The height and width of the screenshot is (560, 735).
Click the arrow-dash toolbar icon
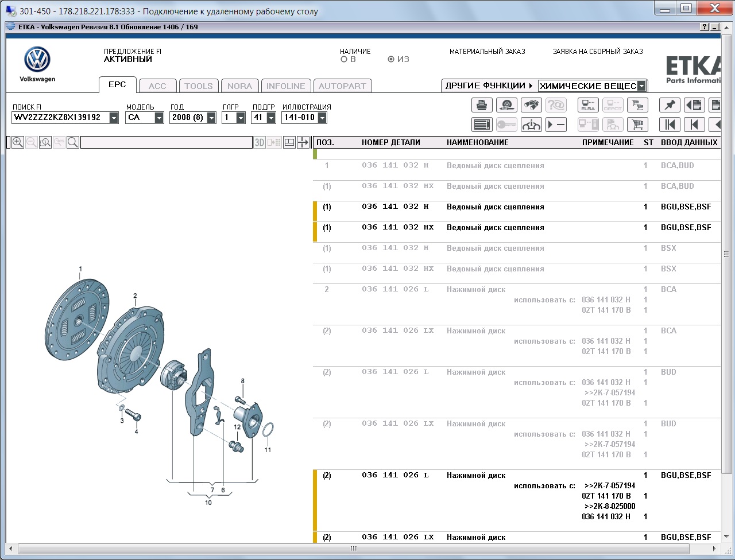pyautogui.click(x=556, y=125)
